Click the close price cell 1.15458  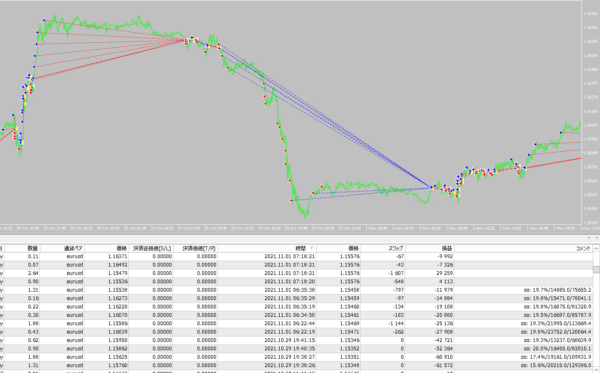[350, 290]
